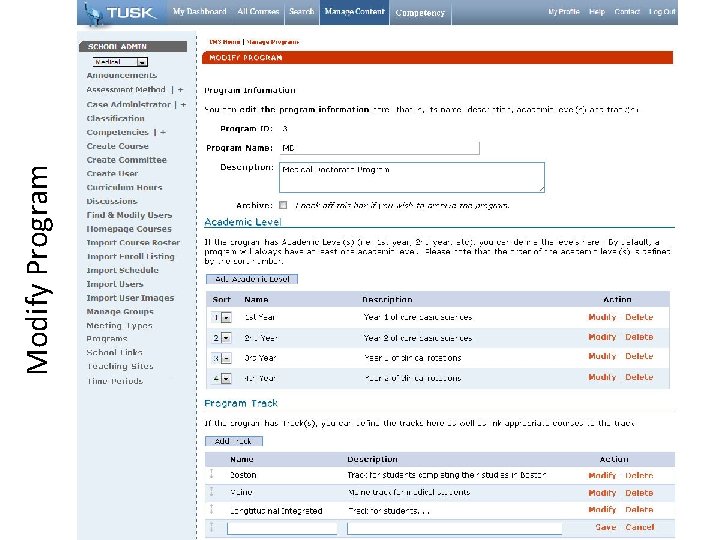Click the drag handle icon for Maine track
720x540 pixels.
coord(211,491)
